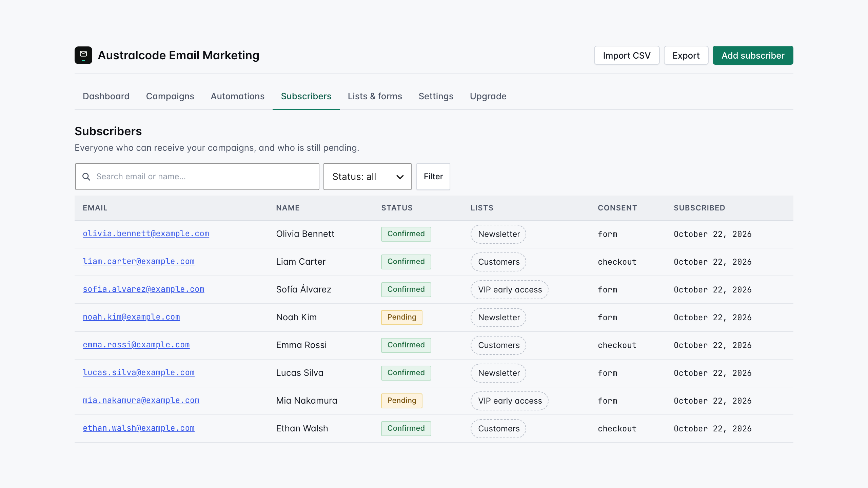This screenshot has width=868, height=488.
Task: Click the STATUS column header
Action: click(x=397, y=208)
